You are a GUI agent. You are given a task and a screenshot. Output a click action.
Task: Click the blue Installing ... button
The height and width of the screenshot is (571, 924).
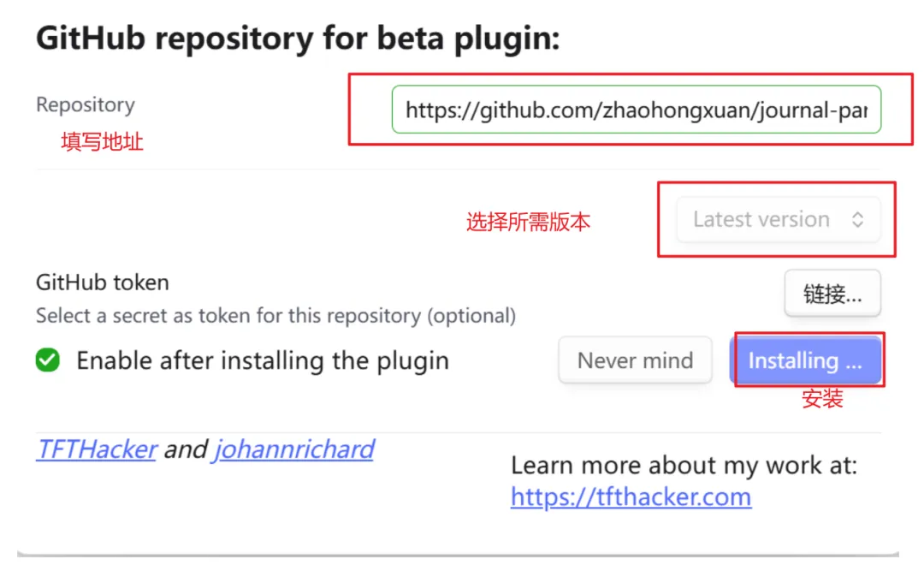click(x=806, y=360)
